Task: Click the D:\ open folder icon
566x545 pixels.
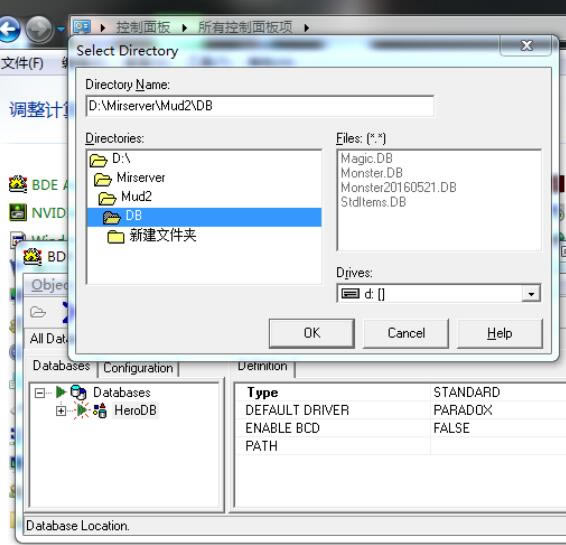Action: point(98,160)
